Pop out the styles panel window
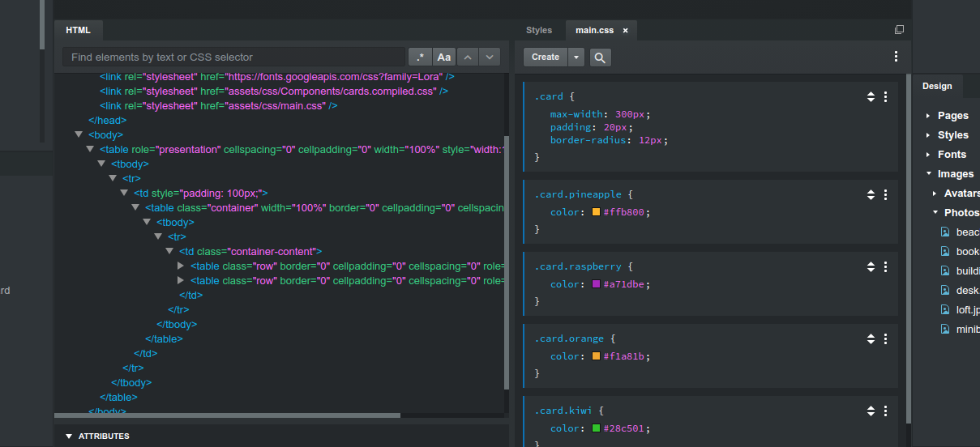This screenshot has height=447, width=980. (x=899, y=30)
